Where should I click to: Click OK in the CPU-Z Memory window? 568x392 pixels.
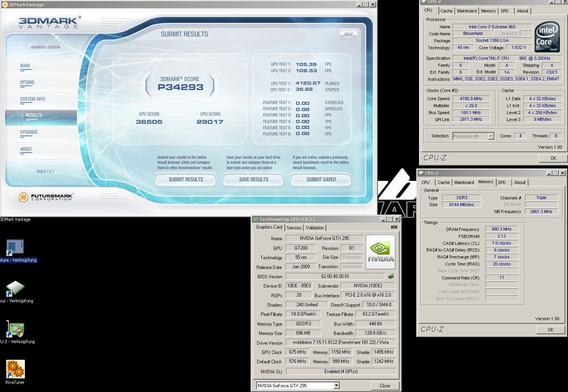tap(551, 330)
